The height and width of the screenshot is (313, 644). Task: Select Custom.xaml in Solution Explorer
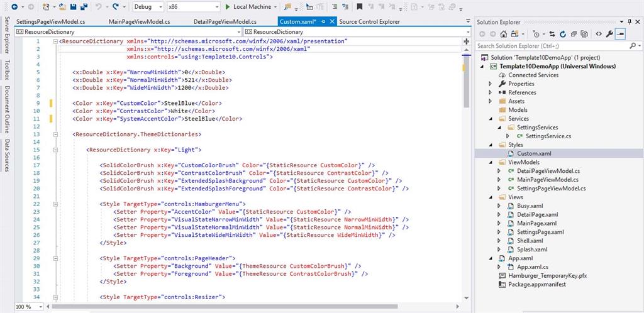(x=534, y=153)
